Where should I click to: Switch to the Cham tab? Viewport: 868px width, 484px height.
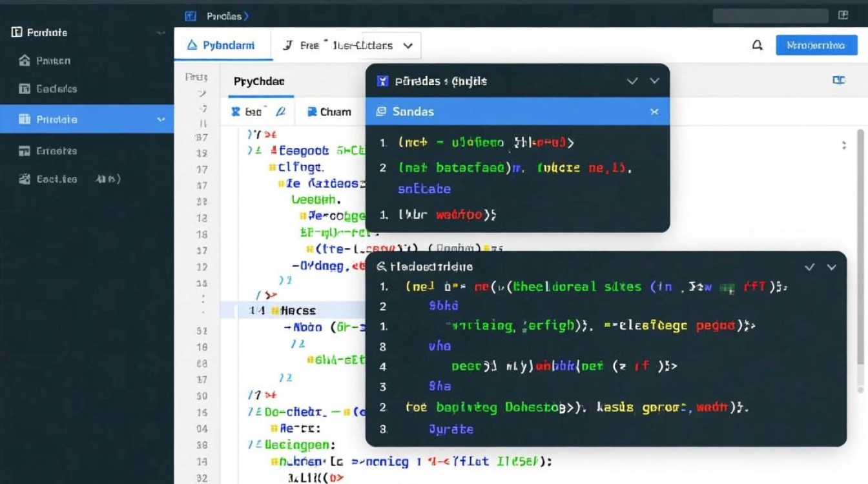[329, 112]
